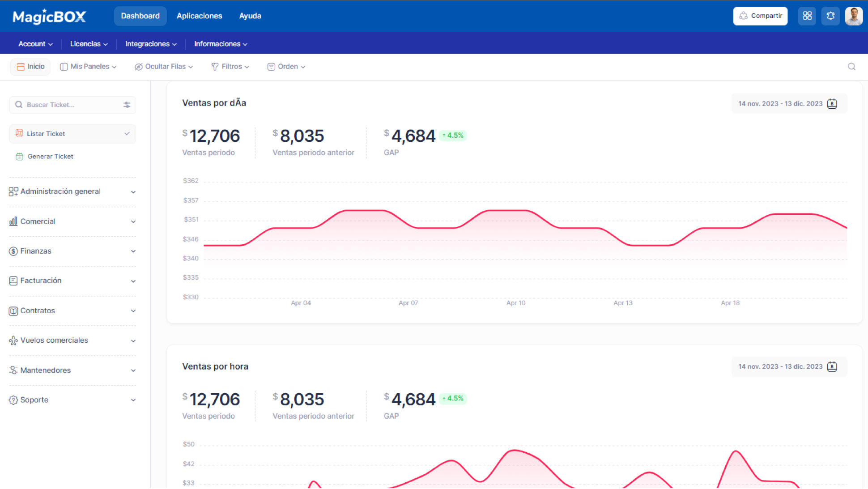Open the user profile avatar
This screenshot has height=489, width=868.
(854, 16)
